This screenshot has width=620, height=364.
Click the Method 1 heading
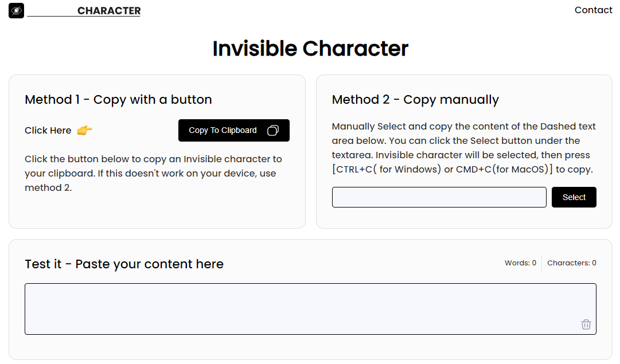[118, 100]
